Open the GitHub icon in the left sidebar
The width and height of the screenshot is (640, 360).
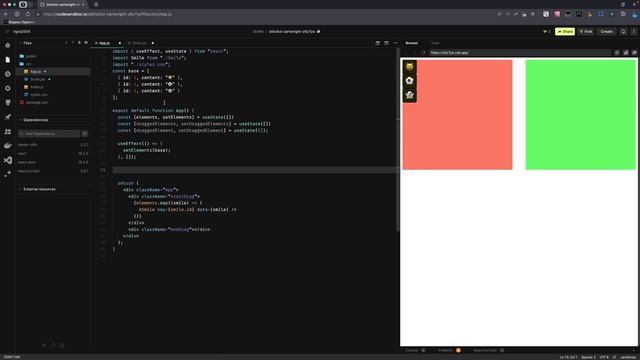coord(8,102)
